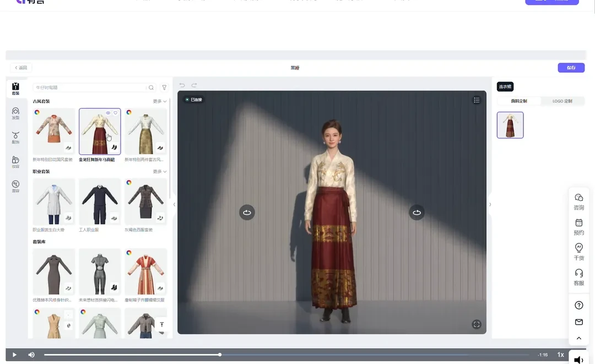Expand 更多 for the 古风套装 section
Screen dimensions: 595x364
click(159, 101)
